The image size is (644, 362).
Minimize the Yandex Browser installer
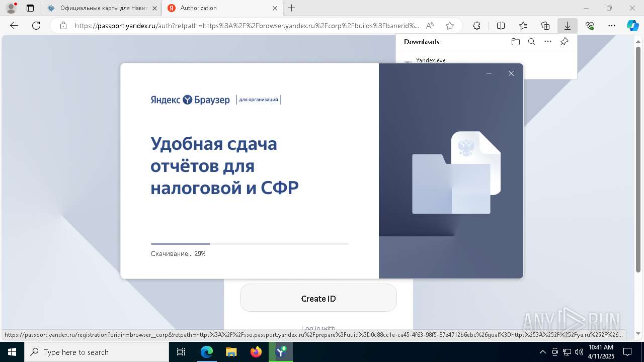pos(489,73)
